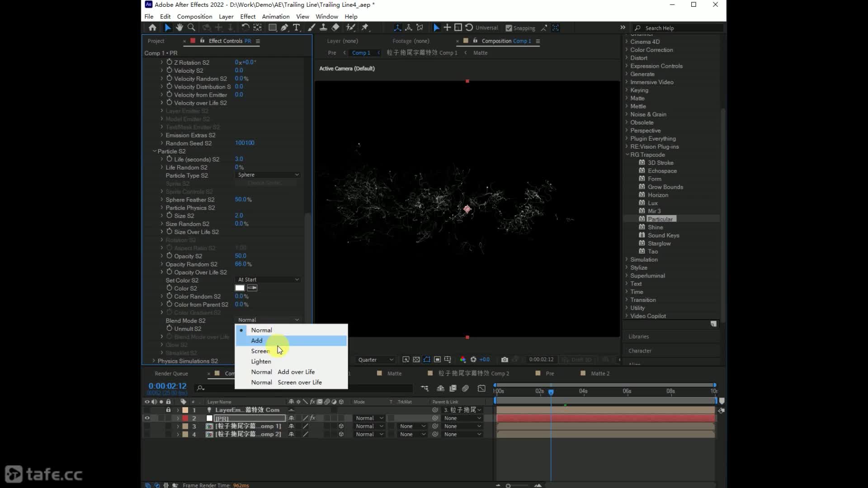
Task: Choose Normal Add over Life blend option
Action: click(291, 372)
